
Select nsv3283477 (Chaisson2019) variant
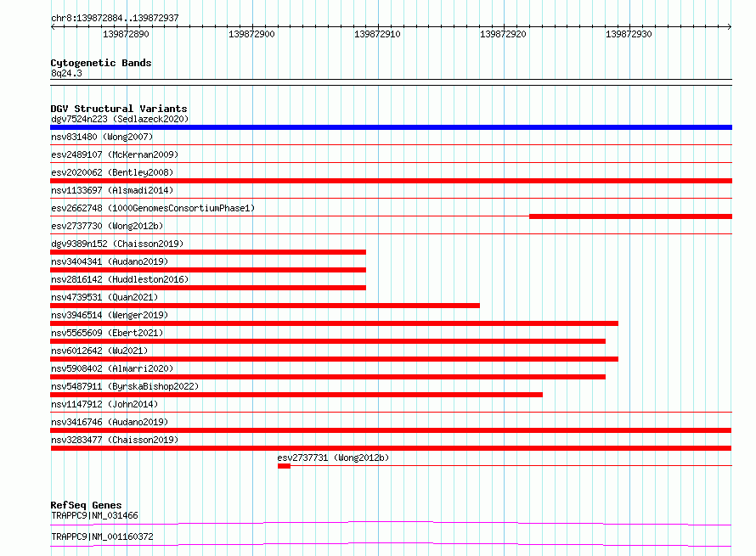click(115, 440)
